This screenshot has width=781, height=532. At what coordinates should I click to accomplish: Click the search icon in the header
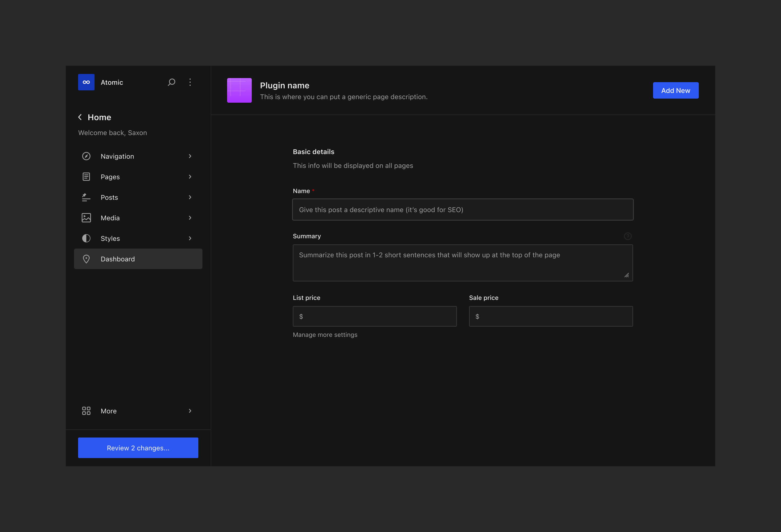[171, 82]
